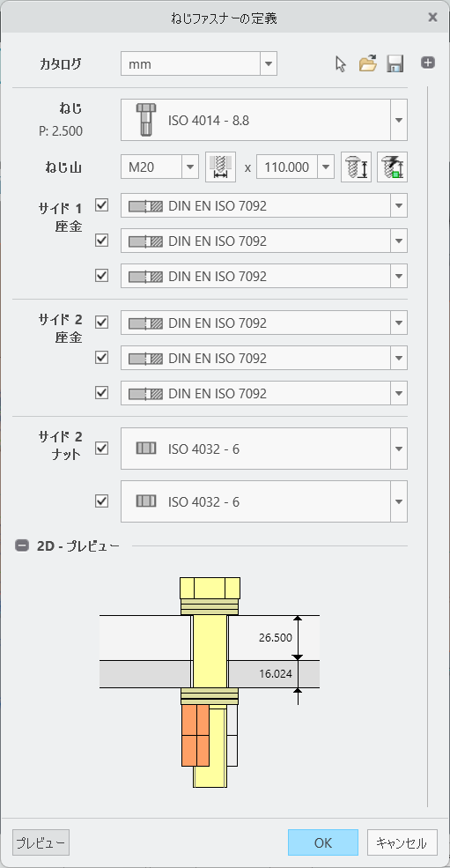450x868 pixels.
Task: Disable second ISO 4032 nut checkbox
Action: 102,501
